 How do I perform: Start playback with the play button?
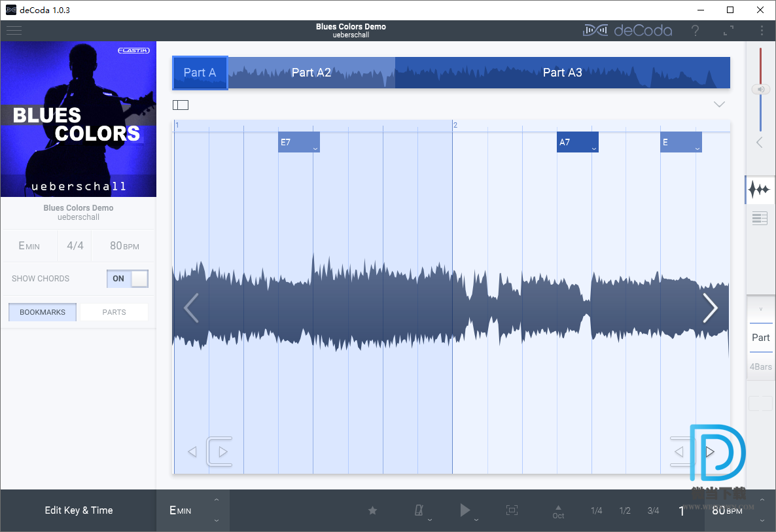(x=464, y=510)
